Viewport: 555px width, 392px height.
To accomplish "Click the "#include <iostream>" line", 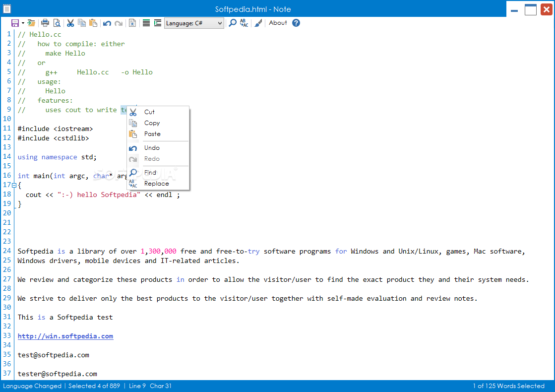I will point(55,129).
